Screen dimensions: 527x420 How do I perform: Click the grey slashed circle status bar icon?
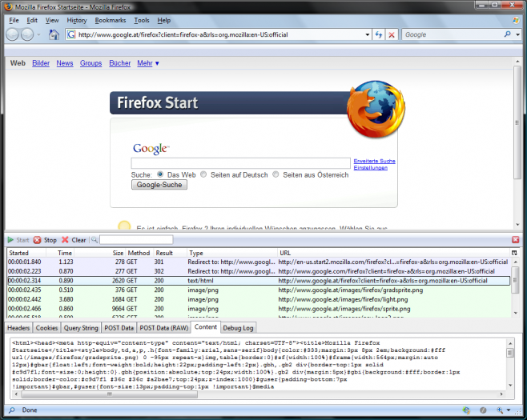(x=483, y=410)
